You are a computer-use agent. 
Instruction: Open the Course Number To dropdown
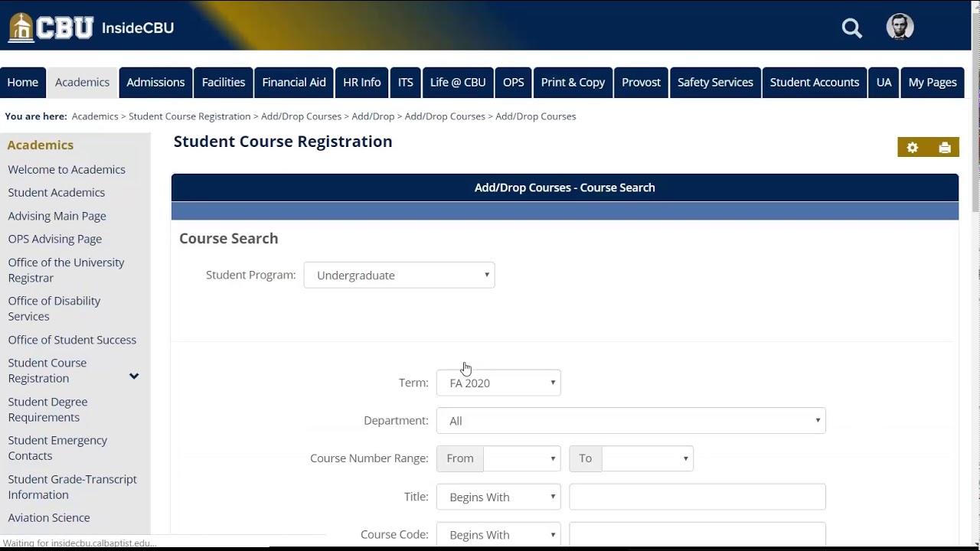pos(647,458)
